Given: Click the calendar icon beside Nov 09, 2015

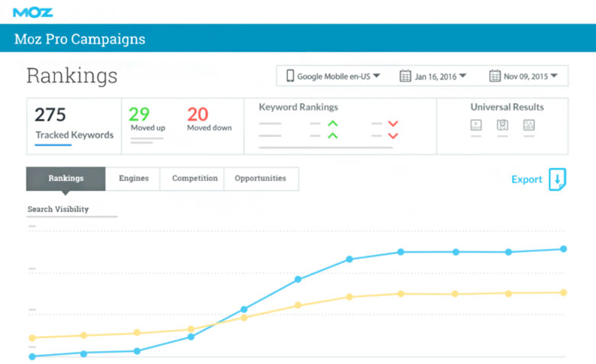Looking at the screenshot, I should (494, 76).
